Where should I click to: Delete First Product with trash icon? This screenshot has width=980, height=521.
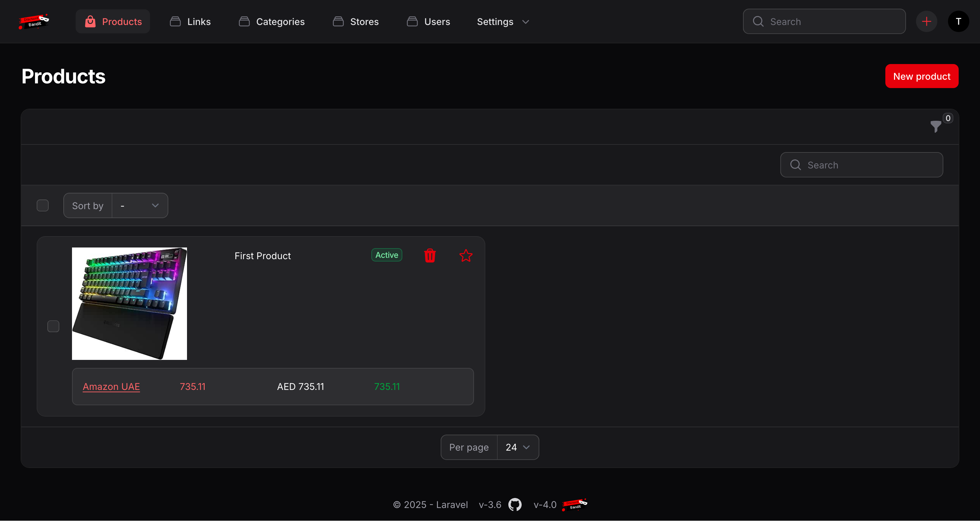coord(430,255)
